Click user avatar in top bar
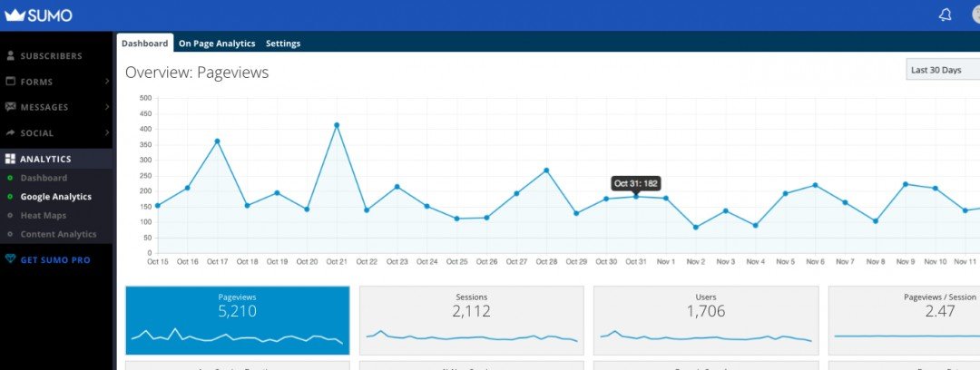Screen dimensions: 980x370 (976, 15)
